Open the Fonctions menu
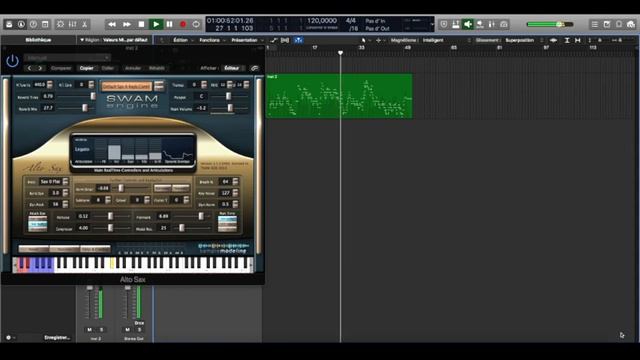The width and height of the screenshot is (640, 360). tap(209, 40)
